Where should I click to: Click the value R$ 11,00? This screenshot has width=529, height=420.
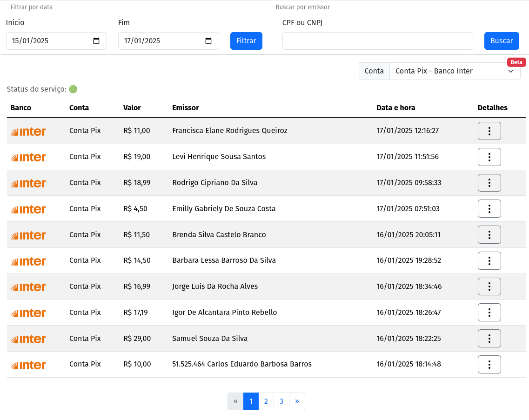point(137,131)
